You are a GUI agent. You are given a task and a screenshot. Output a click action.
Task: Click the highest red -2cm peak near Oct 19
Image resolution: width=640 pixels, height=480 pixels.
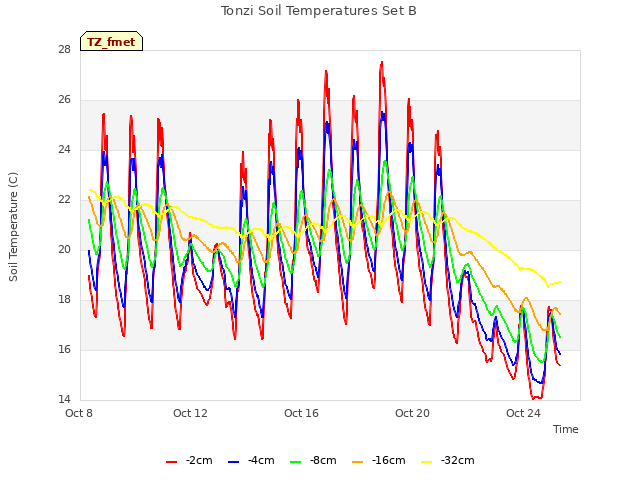click(x=382, y=62)
